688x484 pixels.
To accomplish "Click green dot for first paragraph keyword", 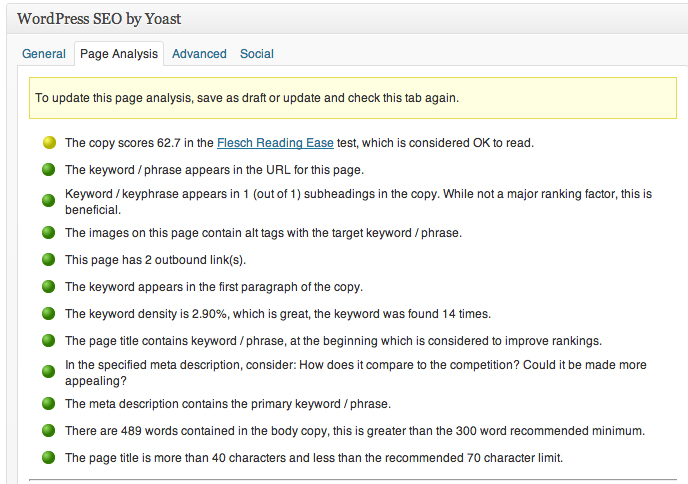I will click(48, 287).
